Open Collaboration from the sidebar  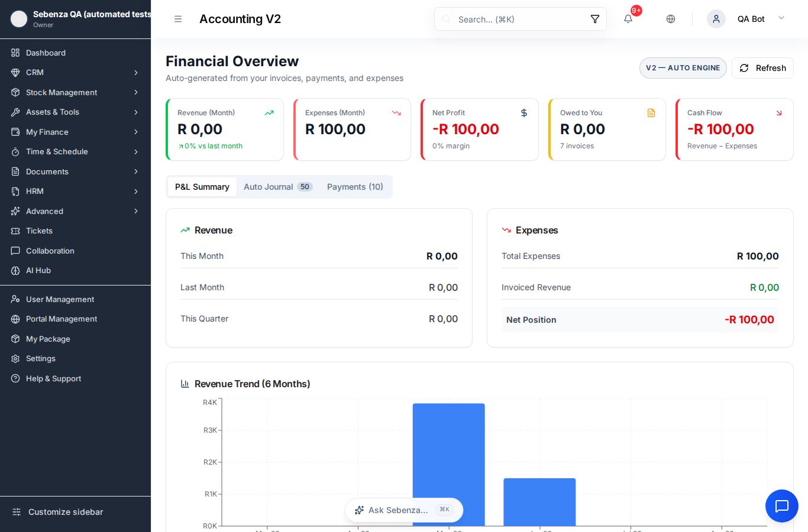pos(75,251)
